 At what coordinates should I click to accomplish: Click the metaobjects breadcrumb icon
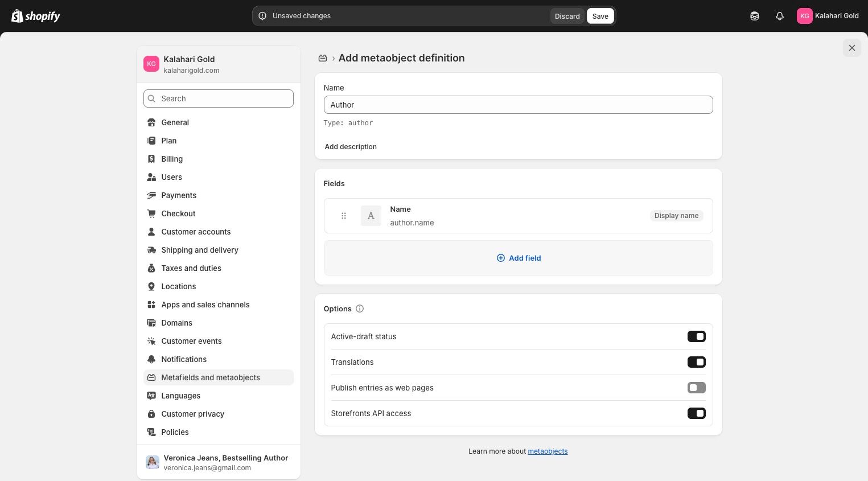pyautogui.click(x=323, y=58)
